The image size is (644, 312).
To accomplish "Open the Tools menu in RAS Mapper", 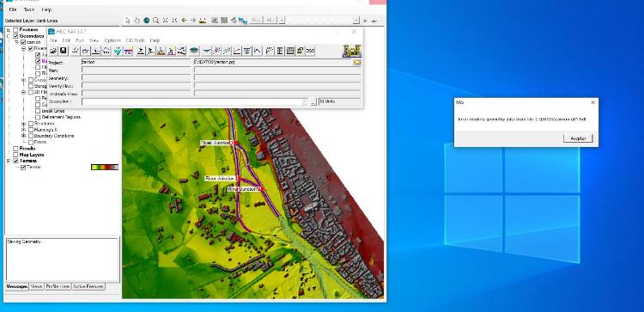I will coord(28,9).
